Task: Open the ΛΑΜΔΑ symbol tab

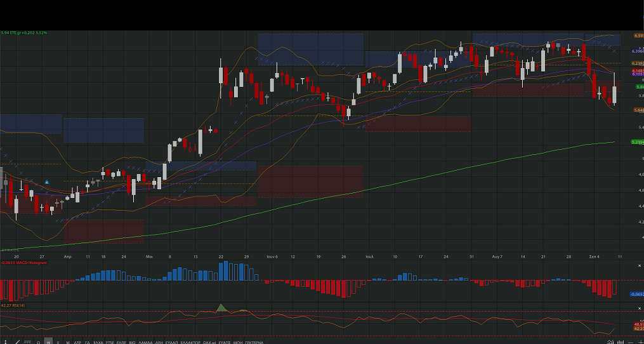Action: click(145, 342)
